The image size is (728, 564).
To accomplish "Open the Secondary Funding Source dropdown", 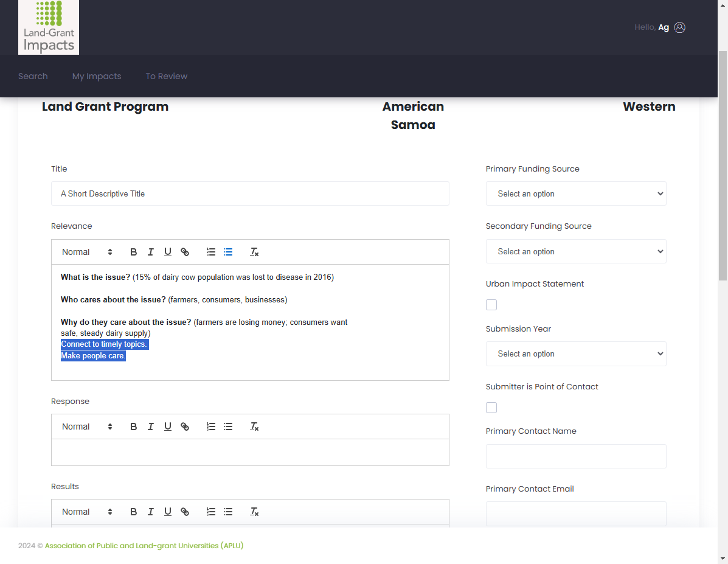I will tap(576, 251).
